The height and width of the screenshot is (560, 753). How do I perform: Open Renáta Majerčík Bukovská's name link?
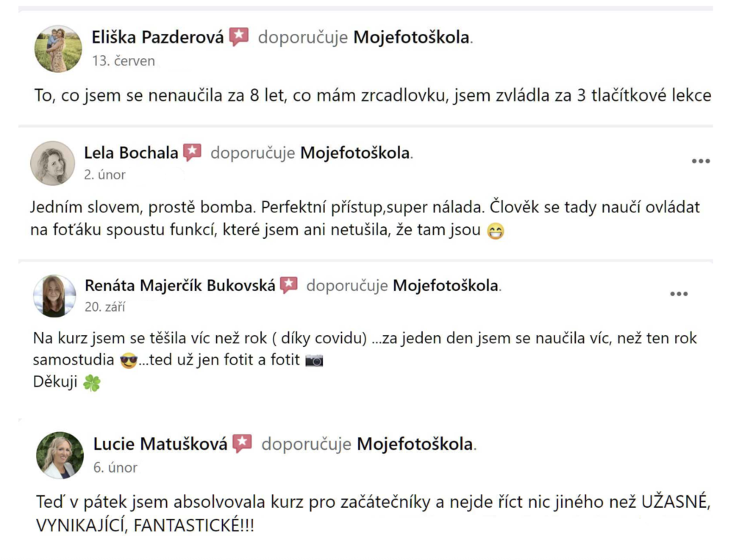179,286
